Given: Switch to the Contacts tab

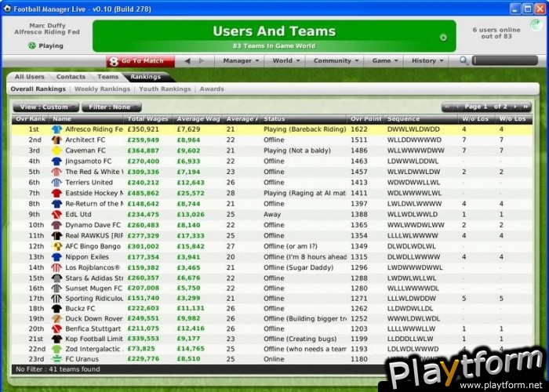Looking at the screenshot, I should (x=71, y=77).
